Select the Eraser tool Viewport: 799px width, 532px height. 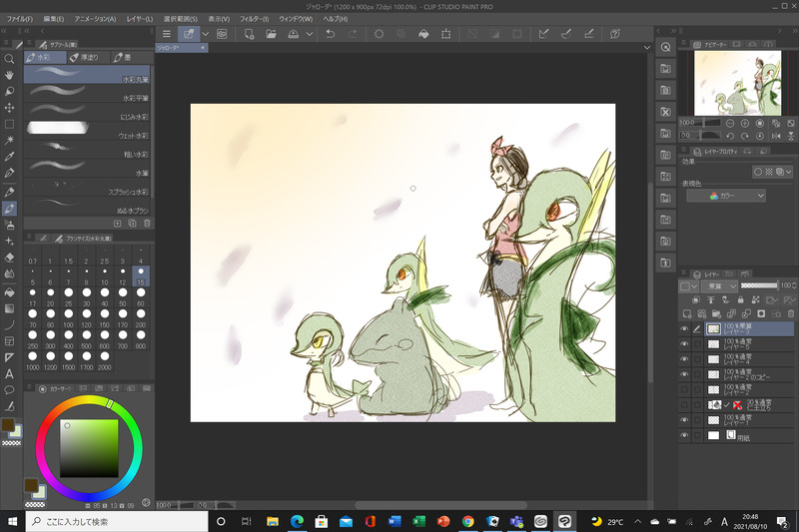pos(9,258)
